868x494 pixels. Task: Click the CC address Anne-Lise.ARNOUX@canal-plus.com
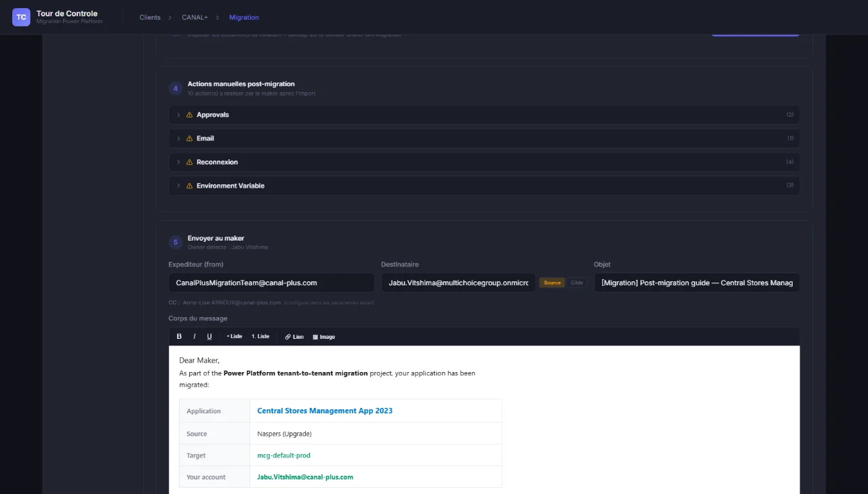232,303
